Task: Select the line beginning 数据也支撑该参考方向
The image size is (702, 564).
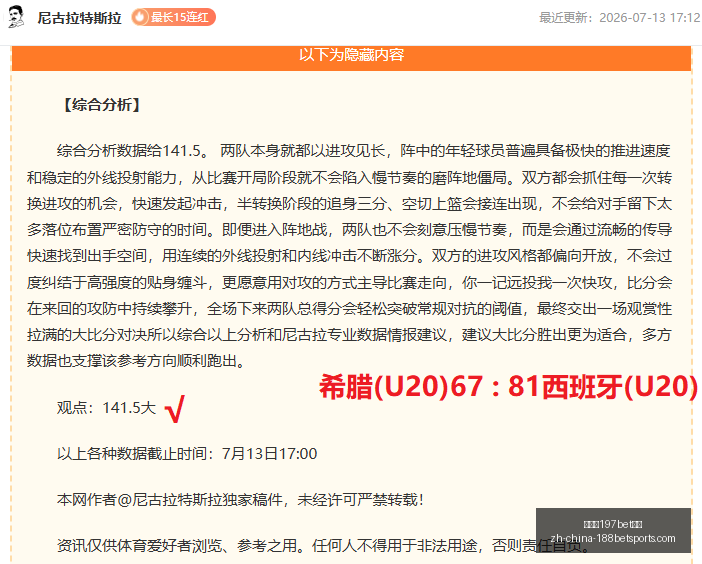Action: click(x=137, y=360)
